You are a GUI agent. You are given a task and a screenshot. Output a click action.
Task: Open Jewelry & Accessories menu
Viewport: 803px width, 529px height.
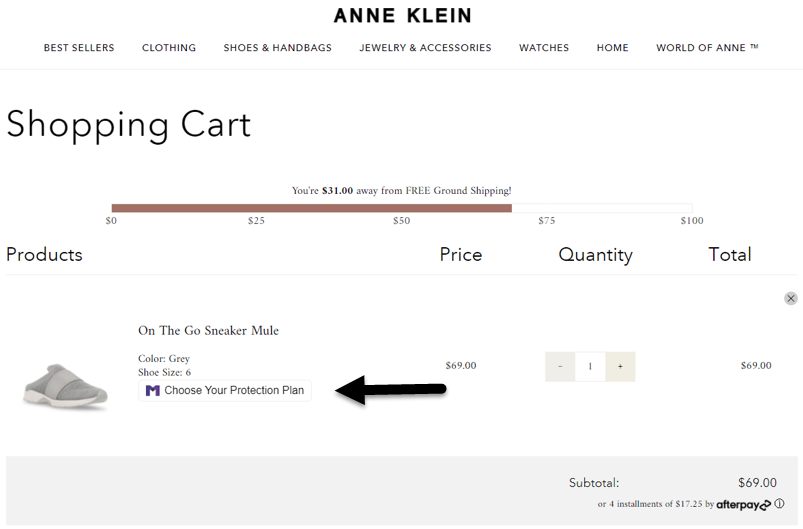coord(425,47)
